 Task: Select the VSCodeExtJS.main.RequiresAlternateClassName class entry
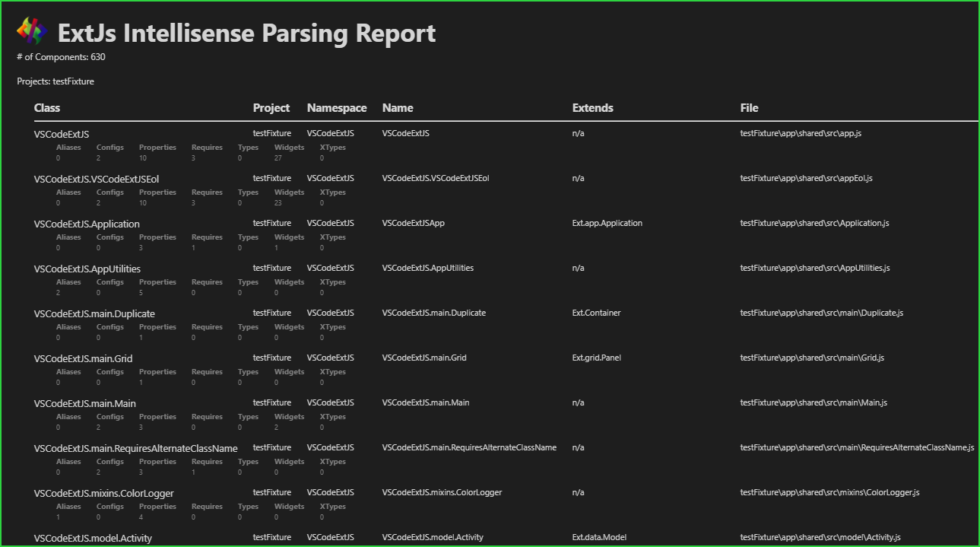point(136,449)
